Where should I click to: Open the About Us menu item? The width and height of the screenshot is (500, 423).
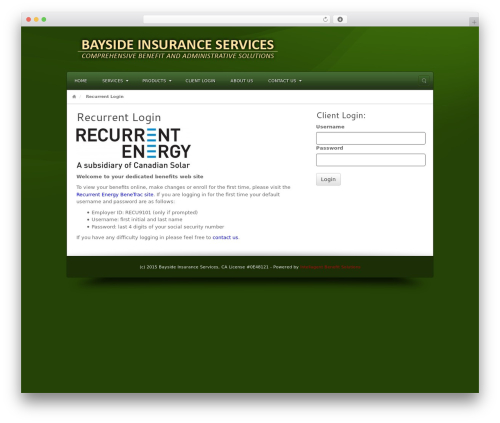pos(242,81)
